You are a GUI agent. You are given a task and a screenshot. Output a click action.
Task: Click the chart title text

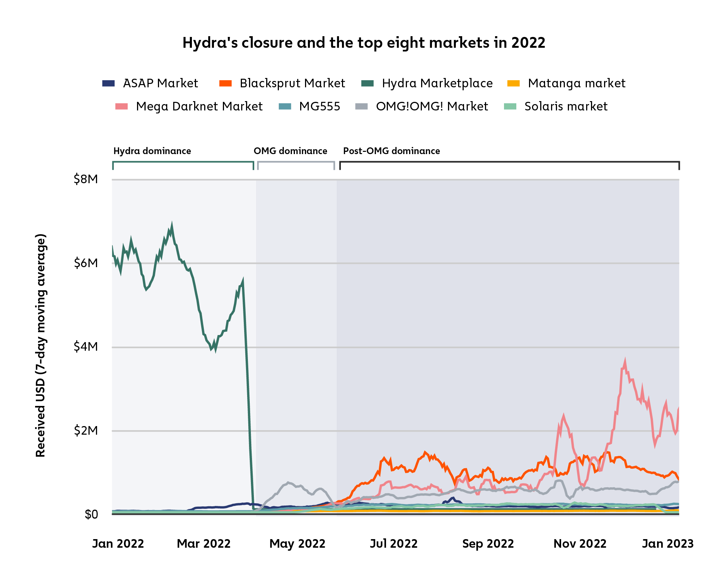[364, 43]
